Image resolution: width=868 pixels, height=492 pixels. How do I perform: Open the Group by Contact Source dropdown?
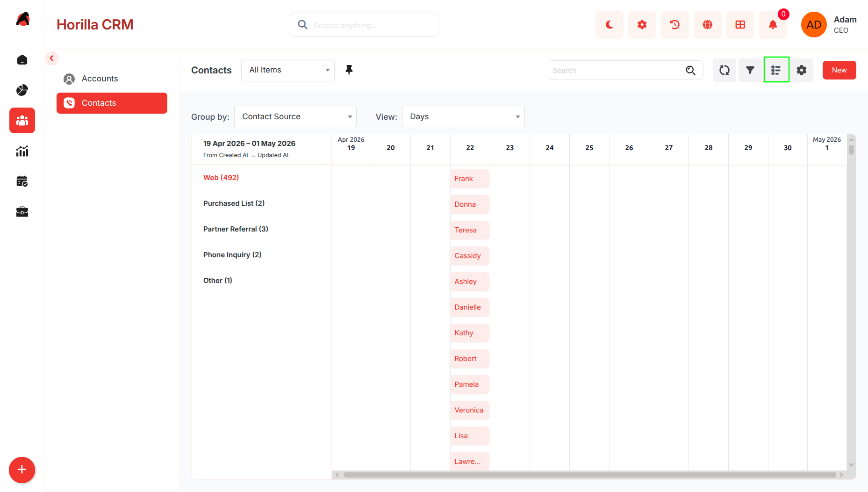tap(295, 117)
